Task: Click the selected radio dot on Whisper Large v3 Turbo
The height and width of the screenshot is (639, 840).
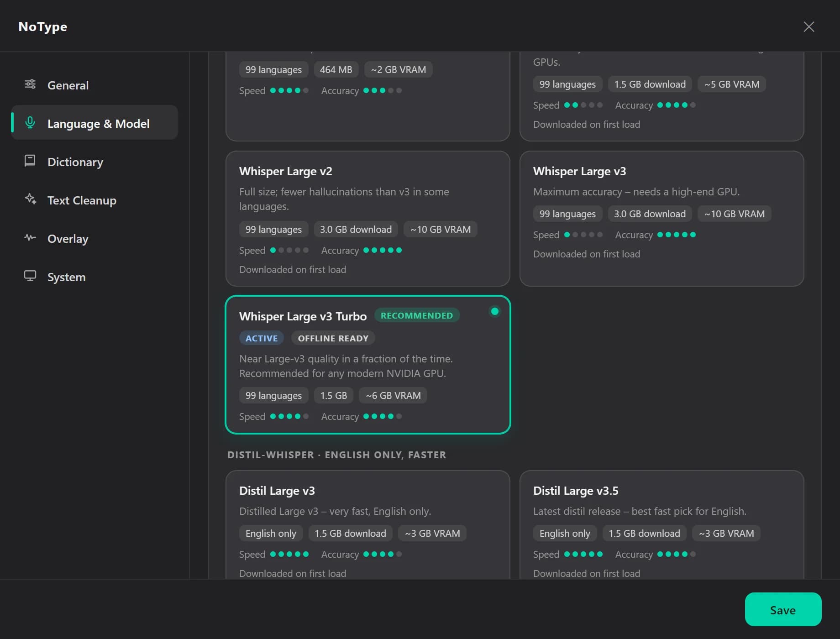Action: tap(494, 312)
